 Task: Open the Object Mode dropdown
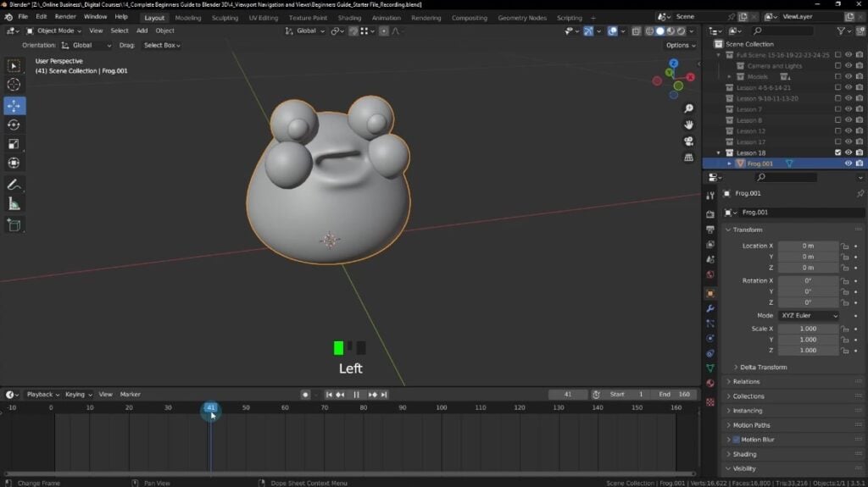[53, 30]
